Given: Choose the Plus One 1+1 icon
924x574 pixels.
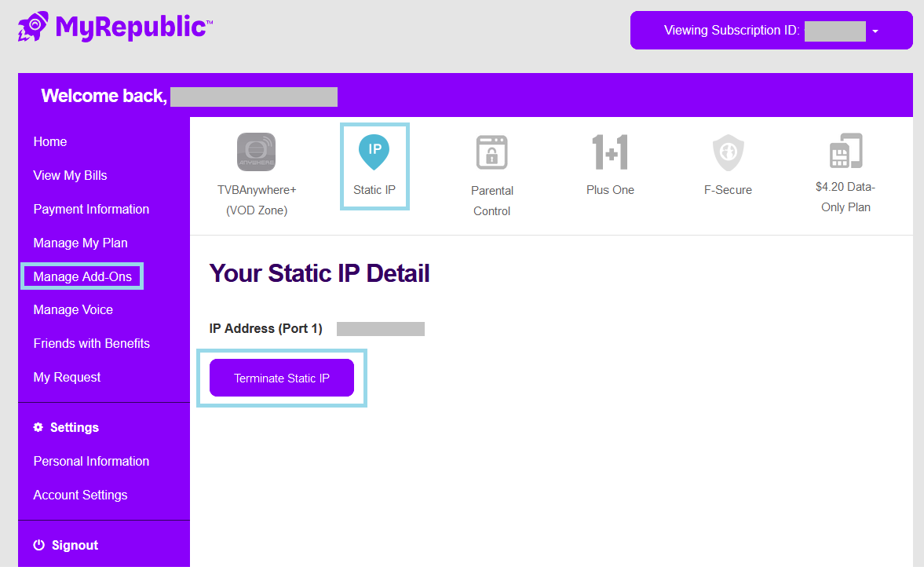Looking at the screenshot, I should (610, 152).
